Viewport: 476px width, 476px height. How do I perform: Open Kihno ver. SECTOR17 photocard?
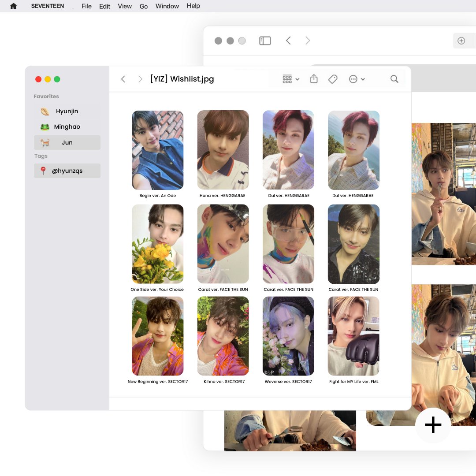(223, 336)
